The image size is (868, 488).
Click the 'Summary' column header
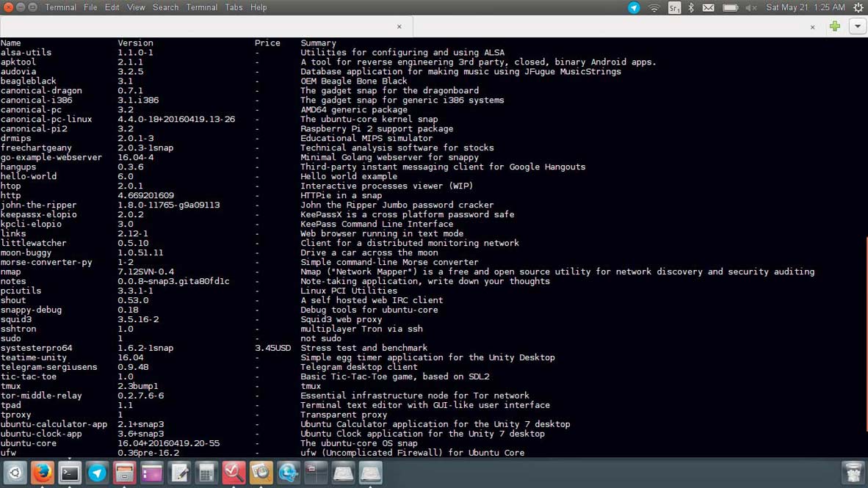(x=318, y=43)
